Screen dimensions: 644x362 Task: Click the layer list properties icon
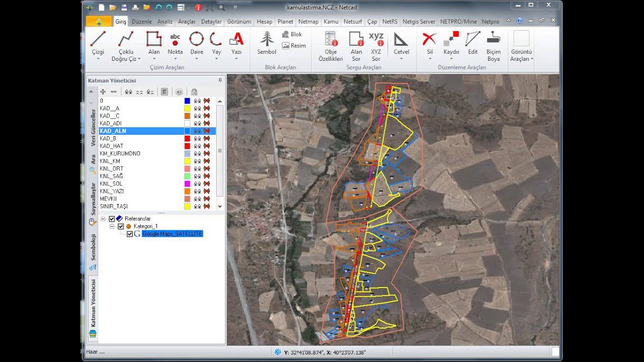pyautogui.click(x=164, y=92)
